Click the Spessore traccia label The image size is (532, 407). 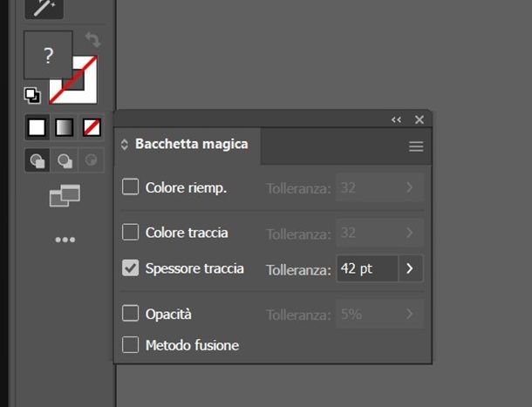pos(194,269)
